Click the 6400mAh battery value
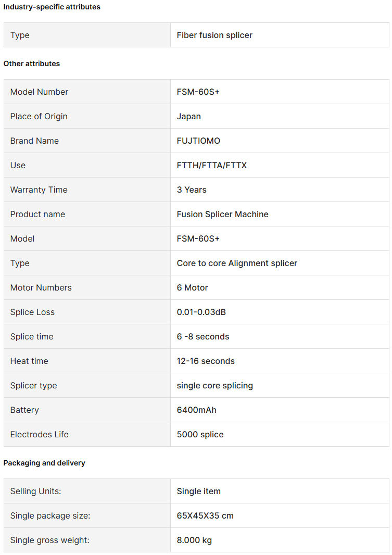This screenshot has width=392, height=555. [x=196, y=410]
